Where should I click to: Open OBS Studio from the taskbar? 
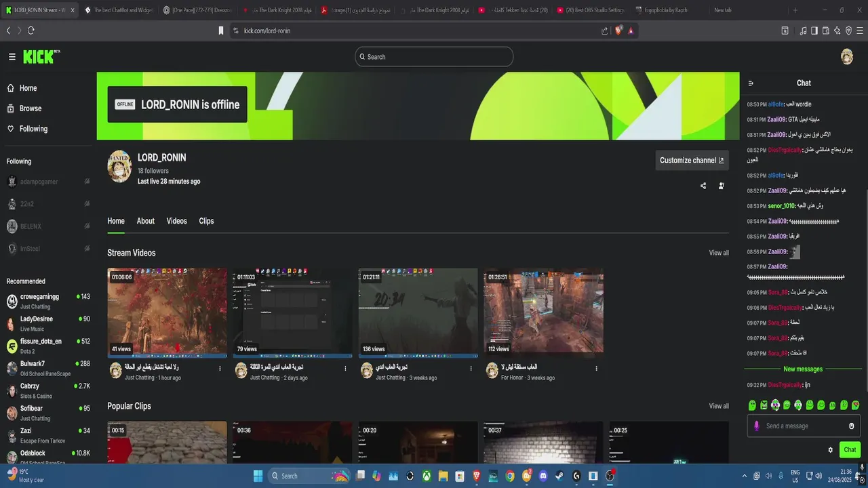[610, 476]
